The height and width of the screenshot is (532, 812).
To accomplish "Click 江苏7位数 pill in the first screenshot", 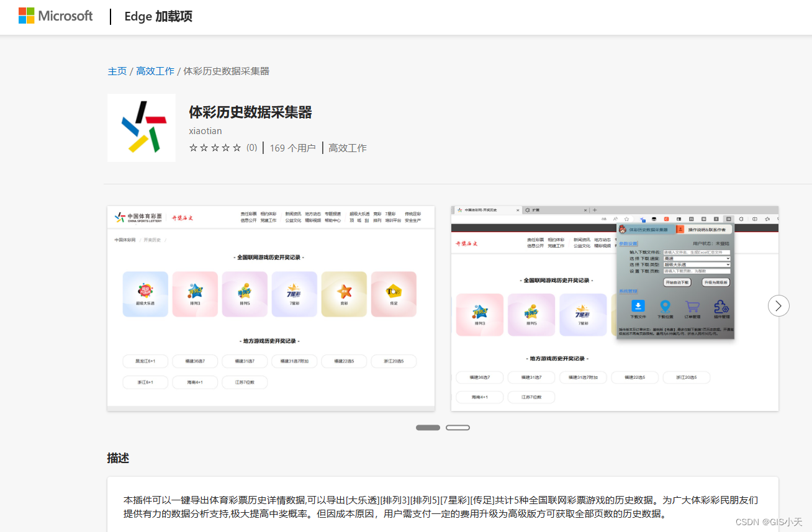I will click(245, 382).
